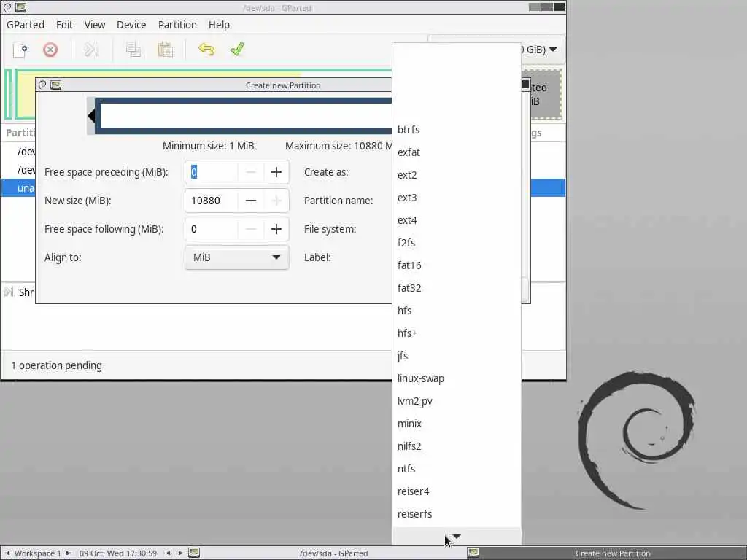
Task: Click the 'Minimum size: 1 MiB' text
Action: 208,146
